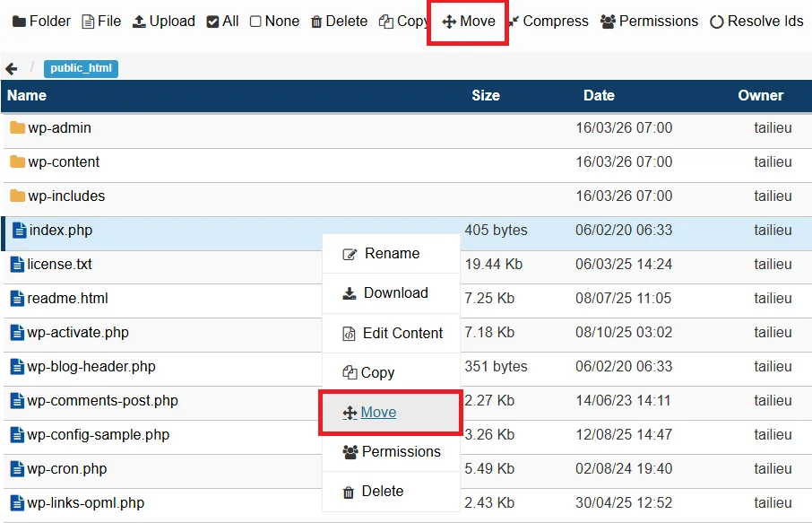
Task: Sort files by the Size column header
Action: point(485,95)
